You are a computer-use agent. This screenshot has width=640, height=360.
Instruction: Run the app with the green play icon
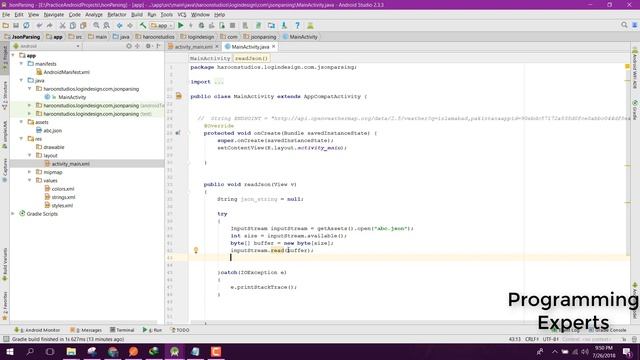[181, 25]
